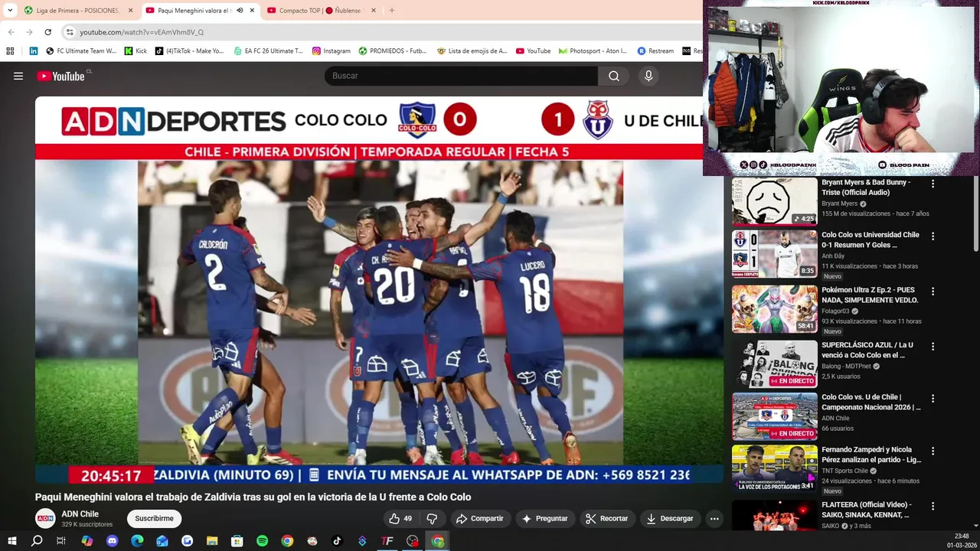
Task: Reload the page with refresh icon
Action: tap(48, 32)
